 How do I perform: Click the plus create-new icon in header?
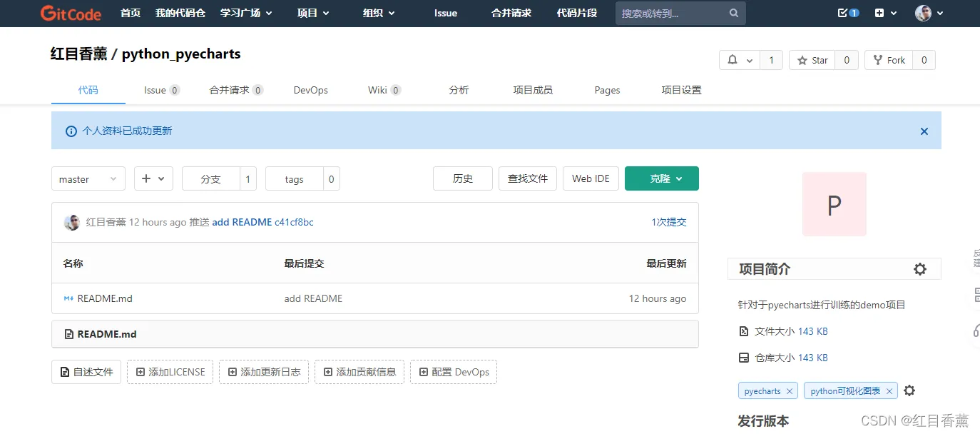(x=879, y=13)
